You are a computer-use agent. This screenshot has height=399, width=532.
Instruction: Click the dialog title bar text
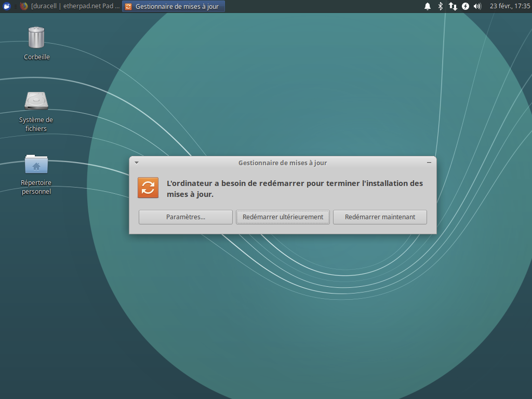pos(283,163)
